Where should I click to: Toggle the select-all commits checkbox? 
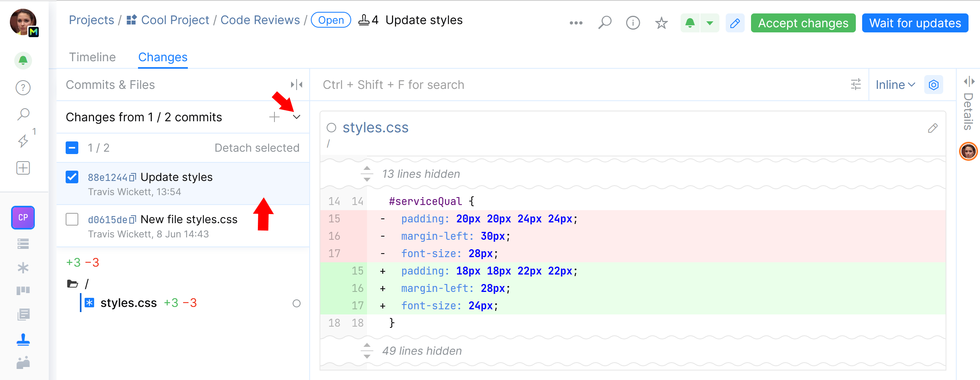click(x=72, y=148)
